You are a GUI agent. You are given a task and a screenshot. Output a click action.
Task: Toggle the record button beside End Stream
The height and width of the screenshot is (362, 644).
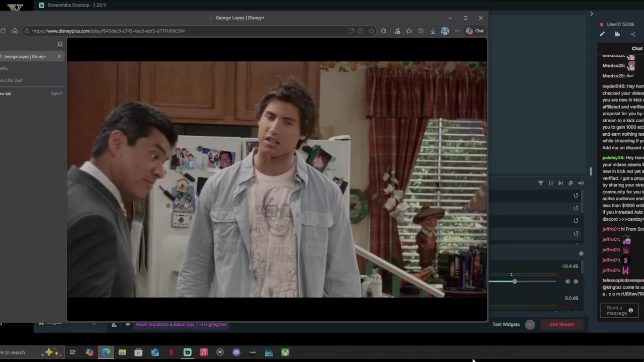[530, 324]
